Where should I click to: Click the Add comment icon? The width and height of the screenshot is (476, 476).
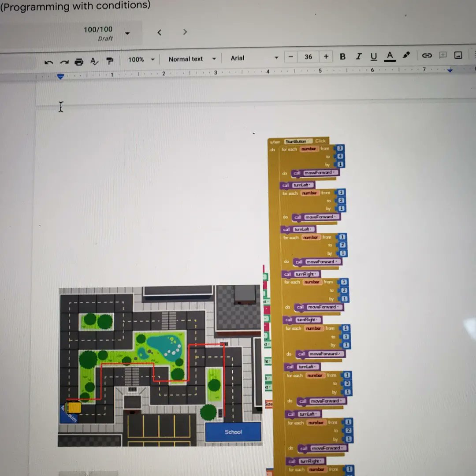443,55
